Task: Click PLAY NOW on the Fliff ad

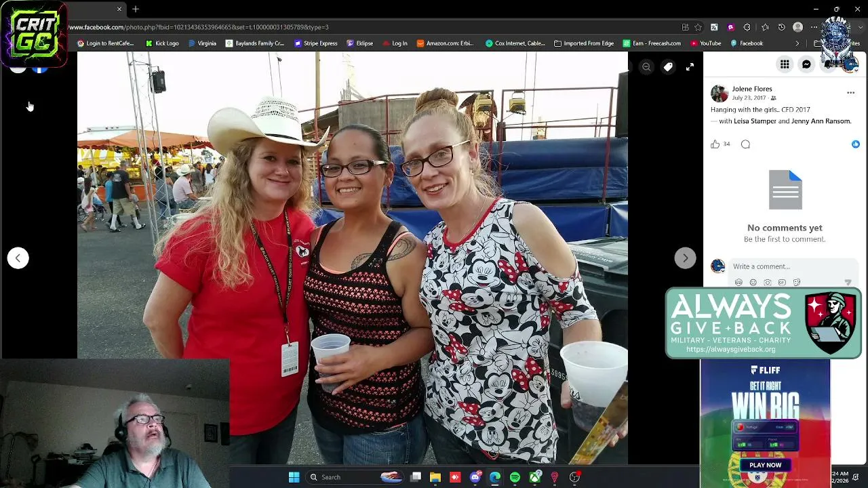Action: click(766, 465)
